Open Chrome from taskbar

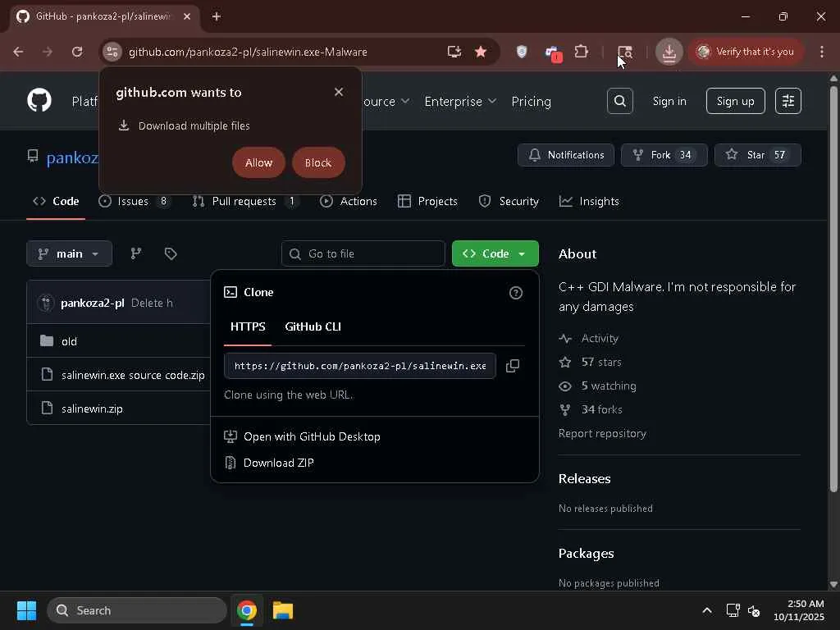click(x=246, y=610)
